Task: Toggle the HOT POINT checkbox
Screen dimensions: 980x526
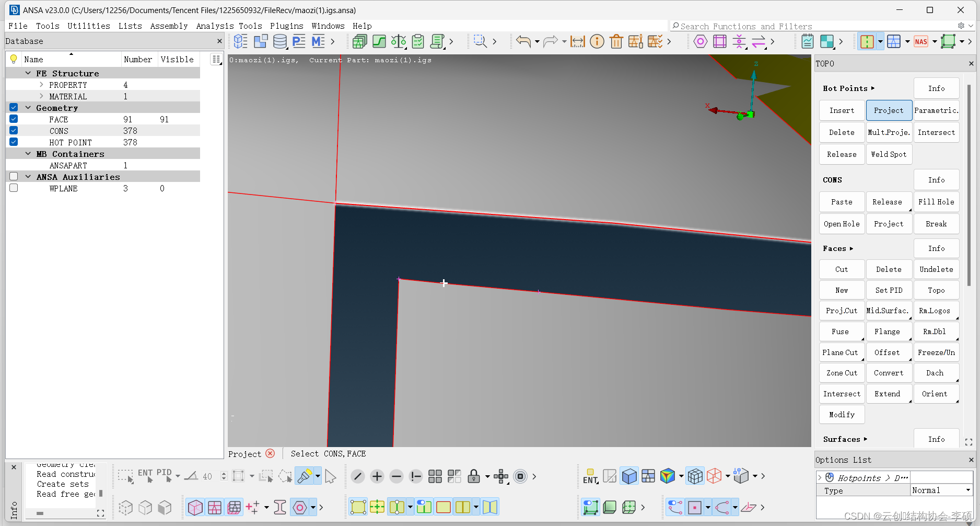Action: [14, 142]
